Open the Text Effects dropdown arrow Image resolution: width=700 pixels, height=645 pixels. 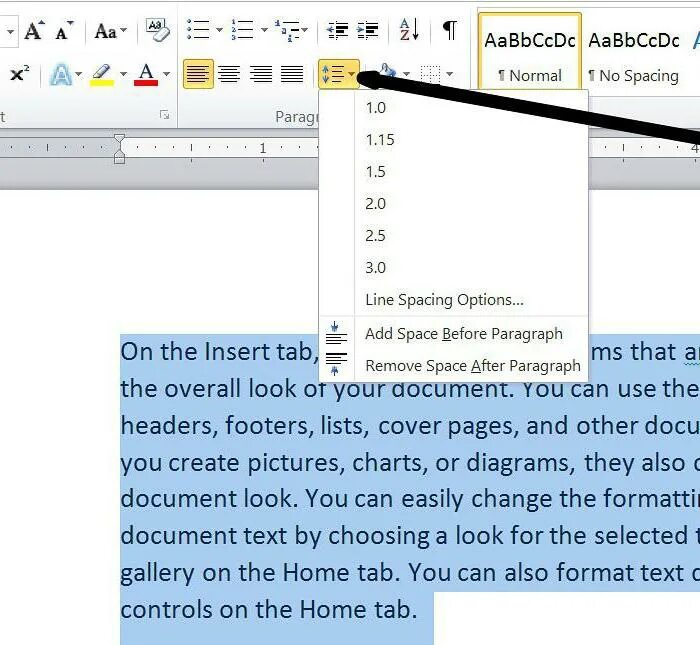(79, 74)
